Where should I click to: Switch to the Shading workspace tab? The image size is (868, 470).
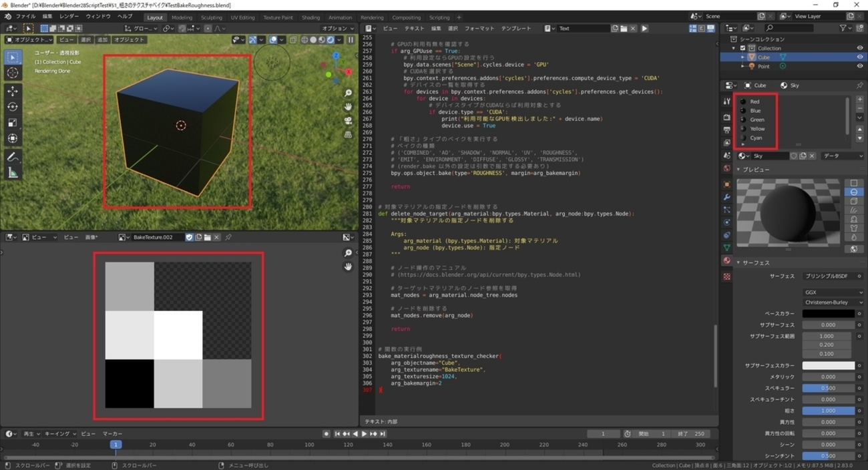[x=310, y=17]
